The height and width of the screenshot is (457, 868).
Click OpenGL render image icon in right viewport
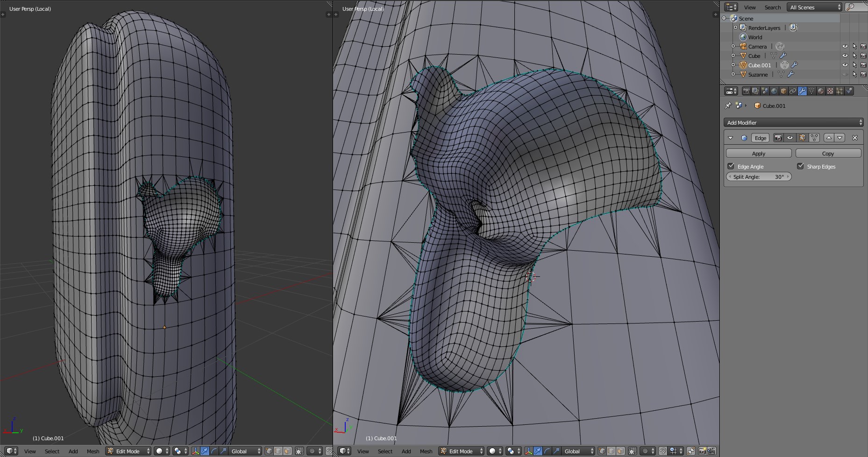click(702, 451)
